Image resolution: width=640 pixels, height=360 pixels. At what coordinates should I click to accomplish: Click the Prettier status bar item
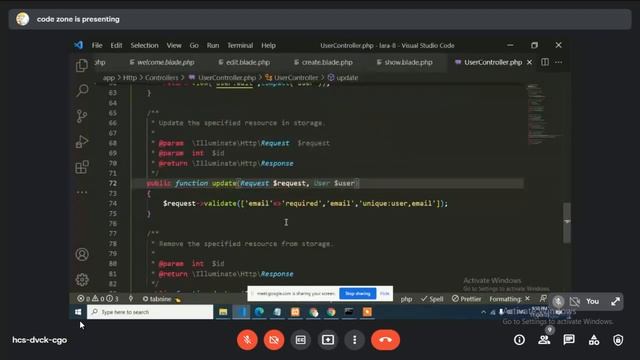click(x=467, y=299)
